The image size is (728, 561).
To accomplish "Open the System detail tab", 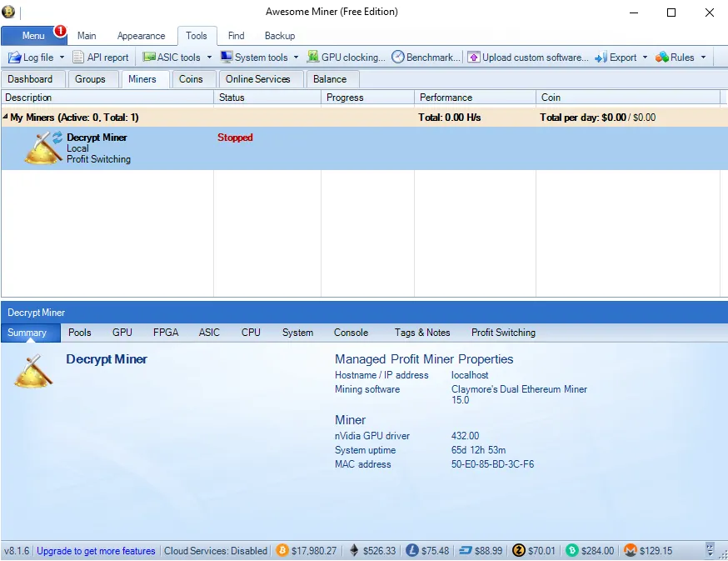I will pos(297,333).
